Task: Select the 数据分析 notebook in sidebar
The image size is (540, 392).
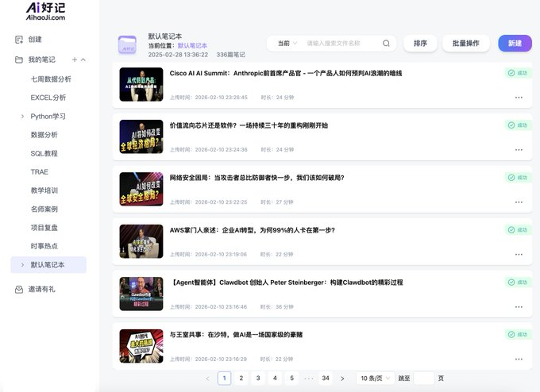Action: coord(44,135)
